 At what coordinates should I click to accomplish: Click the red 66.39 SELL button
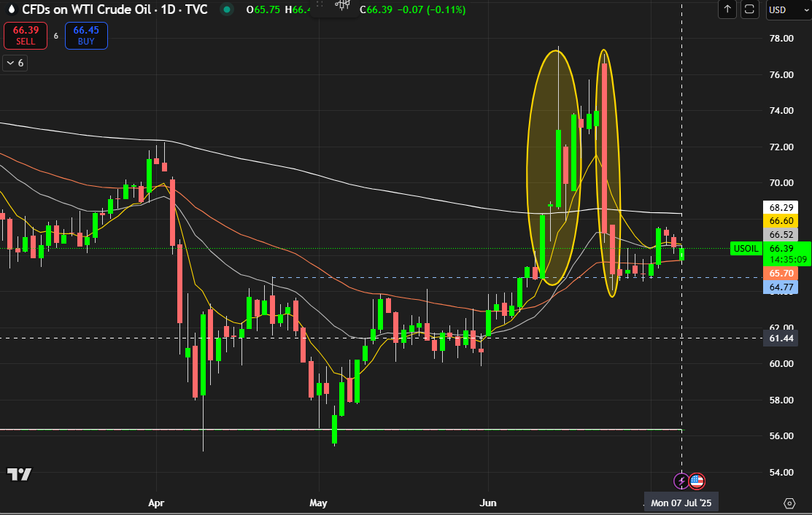(26, 36)
